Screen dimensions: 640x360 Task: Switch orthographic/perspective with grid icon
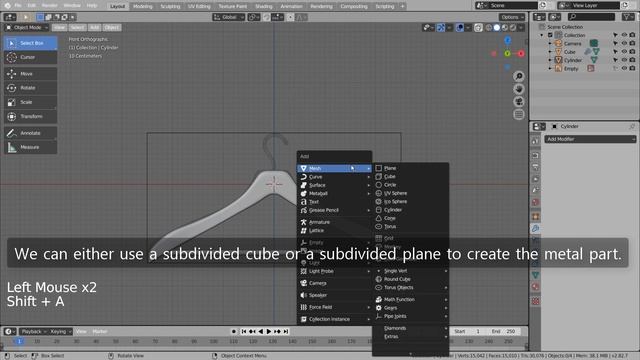tap(519, 114)
